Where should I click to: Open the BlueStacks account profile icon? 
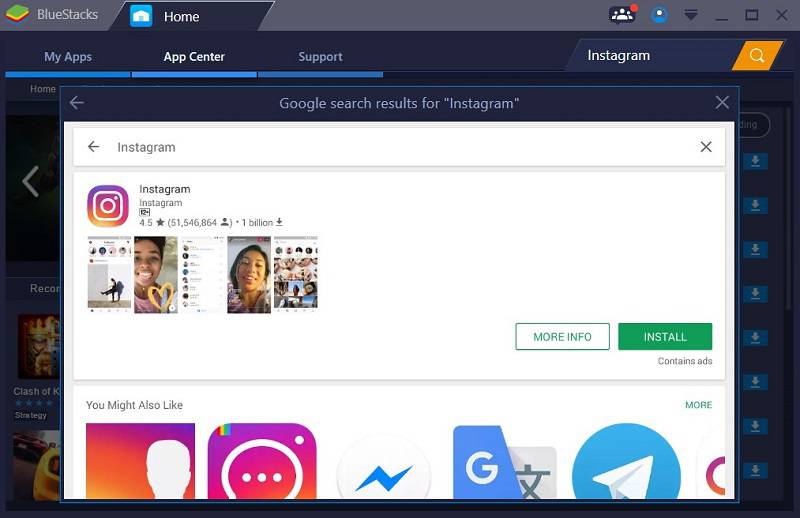659,15
